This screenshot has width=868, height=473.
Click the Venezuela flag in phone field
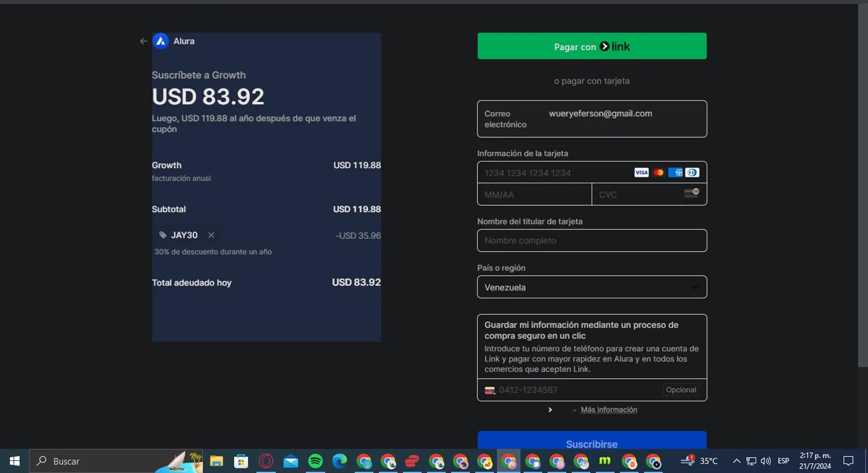coord(490,390)
